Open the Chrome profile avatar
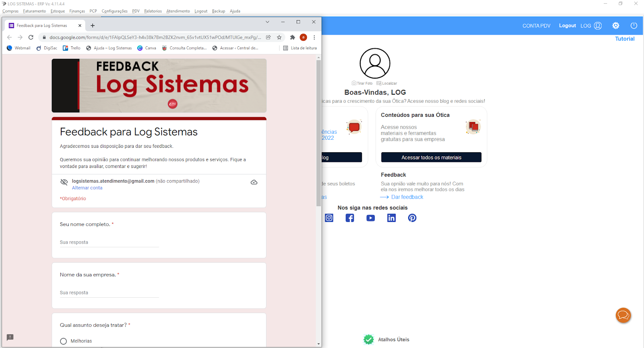The width and height of the screenshot is (644, 348). coord(303,37)
